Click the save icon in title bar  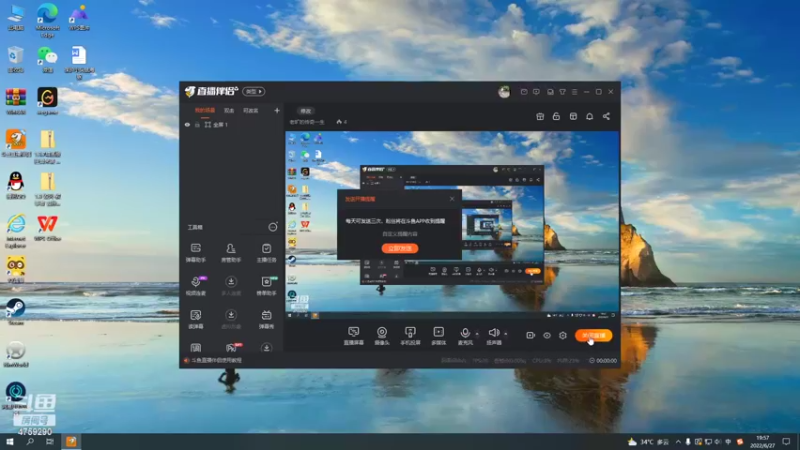[x=550, y=92]
